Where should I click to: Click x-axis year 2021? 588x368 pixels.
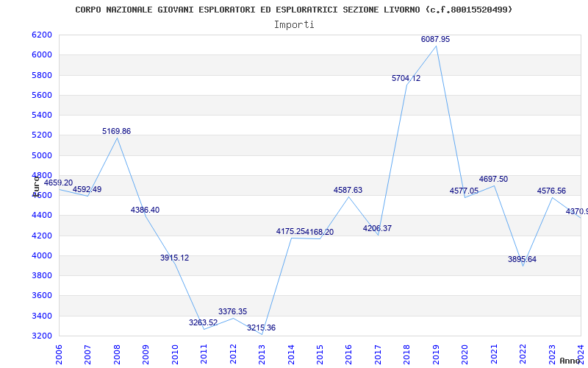coord(494,355)
